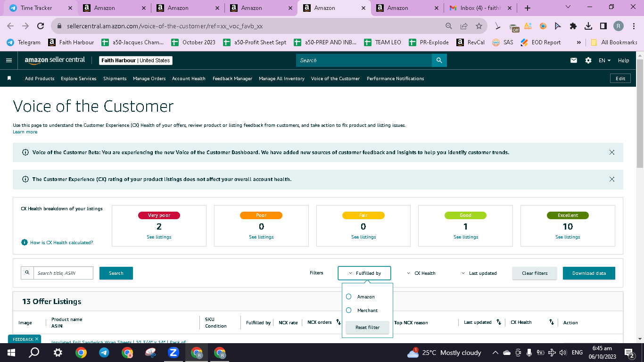Click Reset filter in dropdown
This screenshot has width=644, height=362.
(367, 328)
